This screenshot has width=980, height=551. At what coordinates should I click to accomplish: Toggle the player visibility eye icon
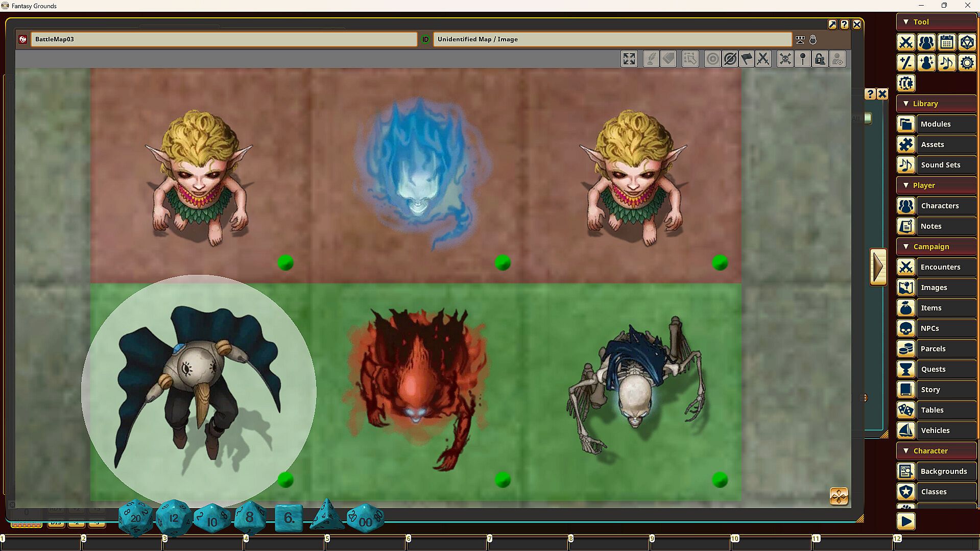[838, 59]
